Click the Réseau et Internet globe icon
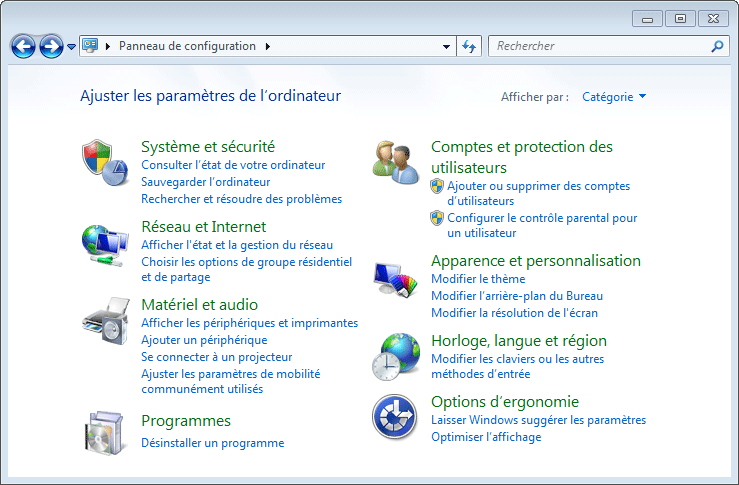The height and width of the screenshot is (485, 739). 105,245
